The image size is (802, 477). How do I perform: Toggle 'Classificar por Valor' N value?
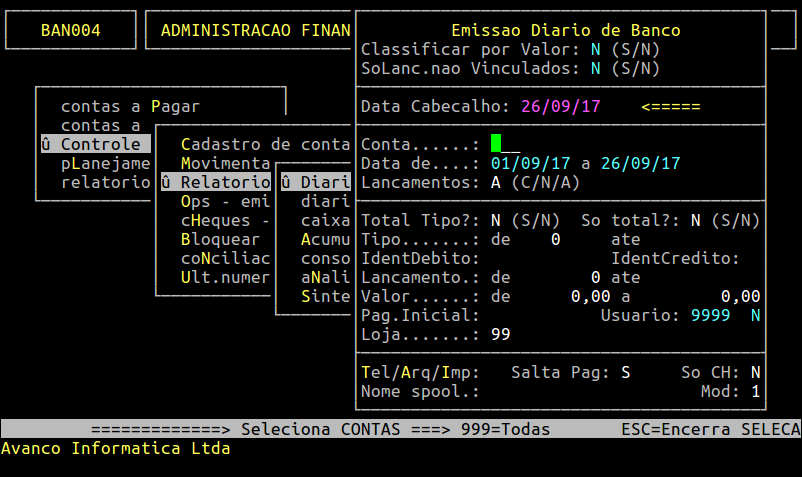pos(596,49)
